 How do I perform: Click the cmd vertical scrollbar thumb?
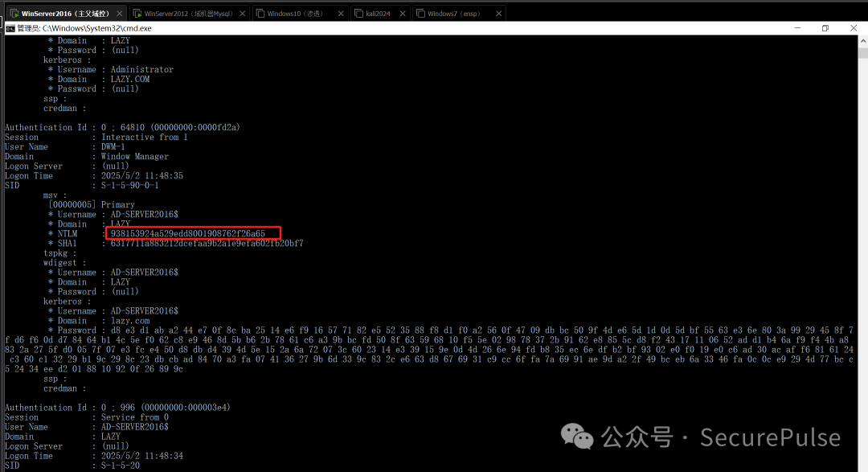click(863, 52)
